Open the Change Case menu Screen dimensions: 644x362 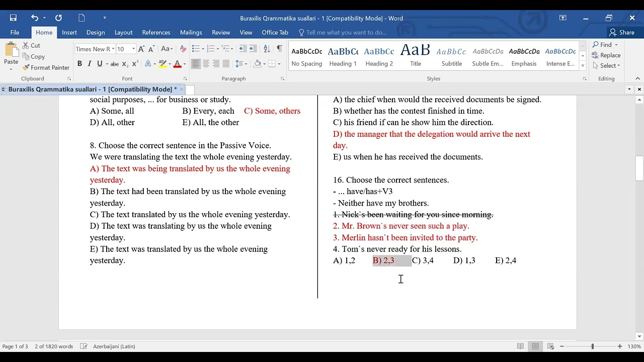[x=167, y=49]
